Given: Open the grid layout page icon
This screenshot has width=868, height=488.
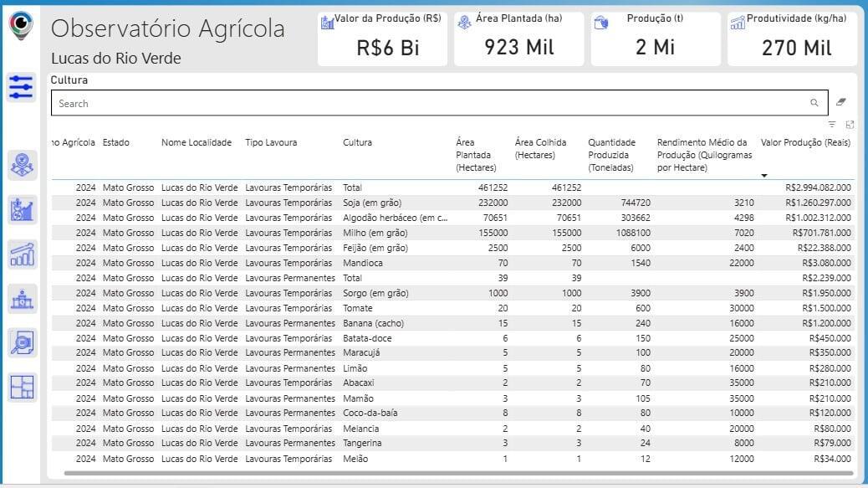Looking at the screenshot, I should pyautogui.click(x=23, y=387).
